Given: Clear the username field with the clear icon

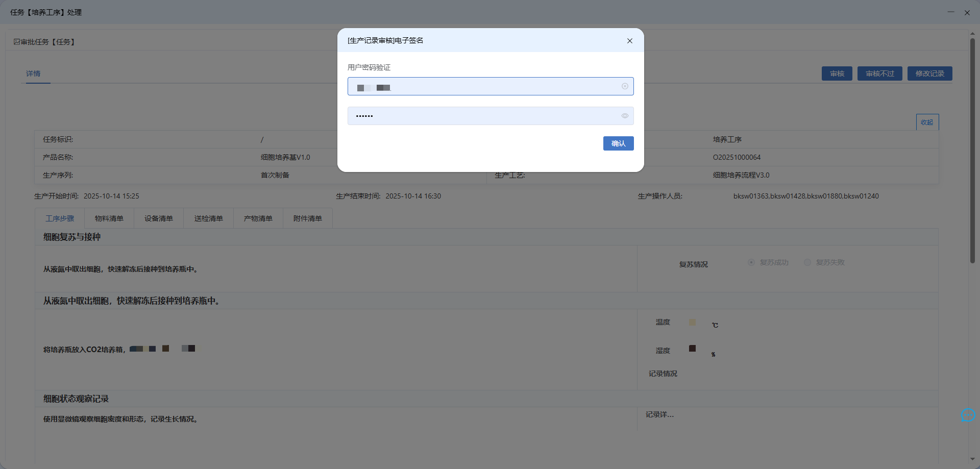Looking at the screenshot, I should click(625, 86).
